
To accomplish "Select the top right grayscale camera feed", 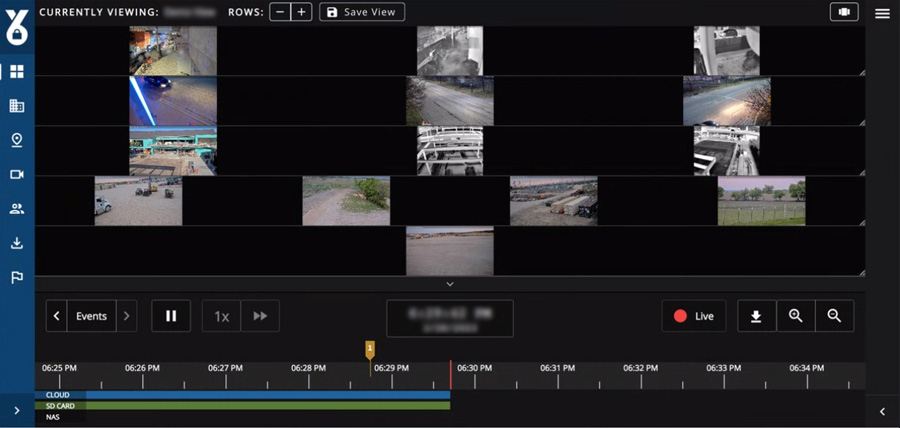I will coord(727,50).
